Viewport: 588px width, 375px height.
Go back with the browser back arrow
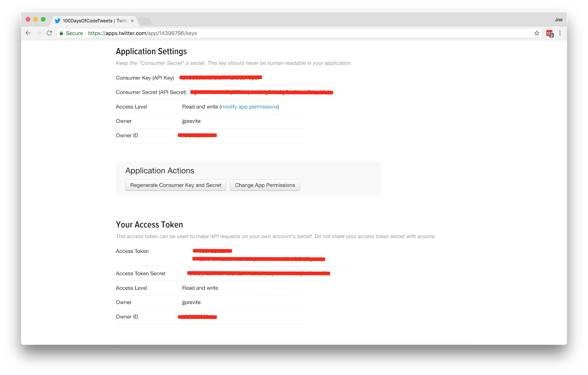(28, 33)
